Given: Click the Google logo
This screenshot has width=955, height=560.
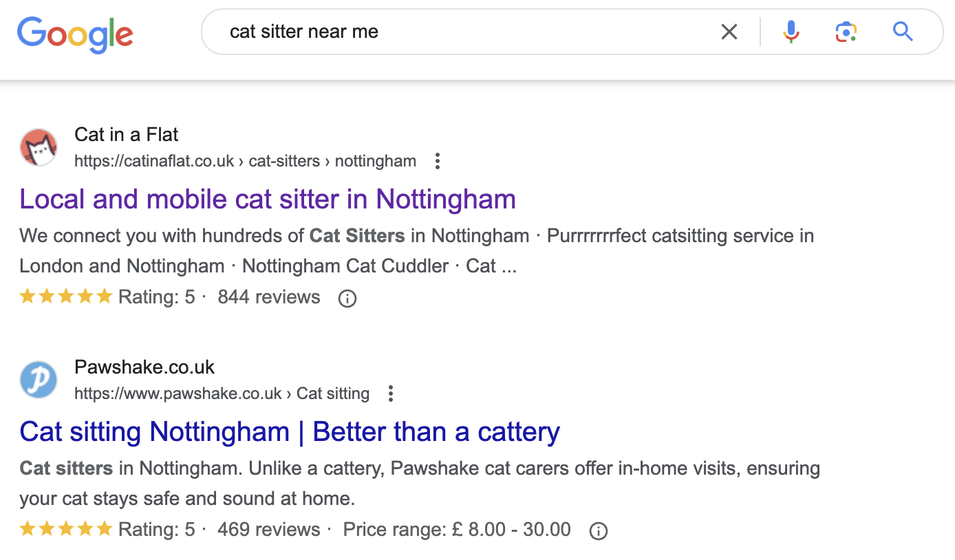Looking at the screenshot, I should pos(75,35).
